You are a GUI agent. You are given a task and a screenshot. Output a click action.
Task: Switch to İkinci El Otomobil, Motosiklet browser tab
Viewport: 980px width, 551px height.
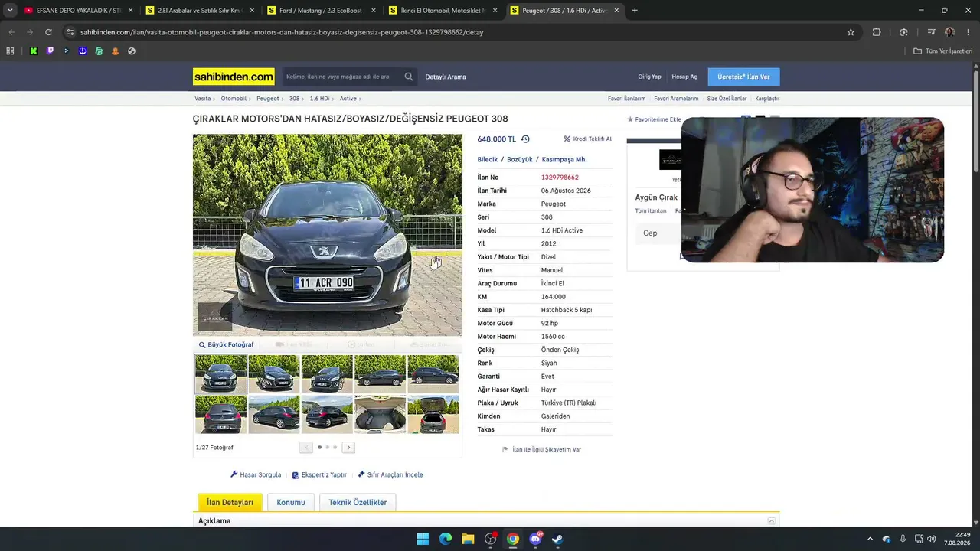pyautogui.click(x=442, y=11)
